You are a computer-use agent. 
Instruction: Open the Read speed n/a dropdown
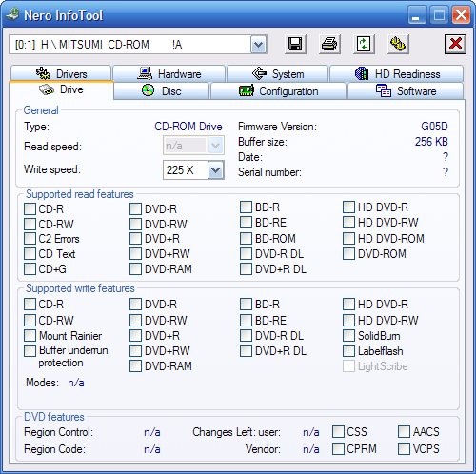(x=216, y=146)
